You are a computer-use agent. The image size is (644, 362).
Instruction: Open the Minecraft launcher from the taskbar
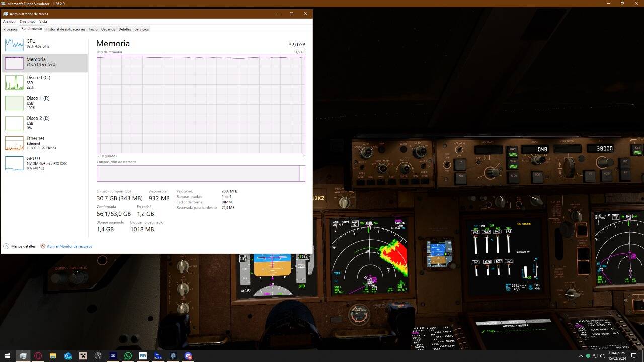point(83,356)
